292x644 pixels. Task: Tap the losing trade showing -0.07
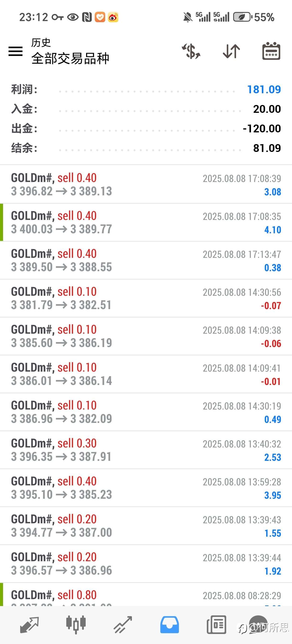point(146,298)
